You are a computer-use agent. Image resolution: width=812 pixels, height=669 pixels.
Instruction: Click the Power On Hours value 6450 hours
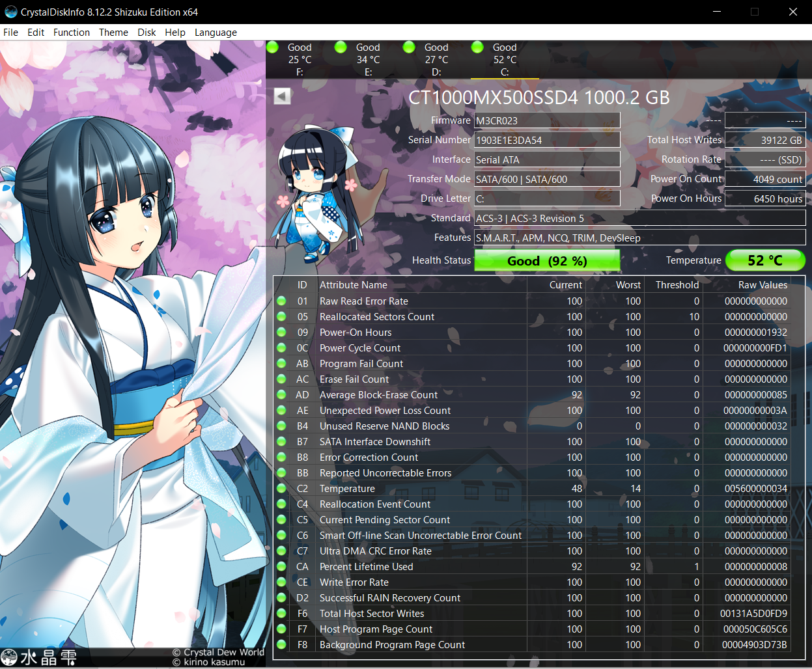[765, 198]
